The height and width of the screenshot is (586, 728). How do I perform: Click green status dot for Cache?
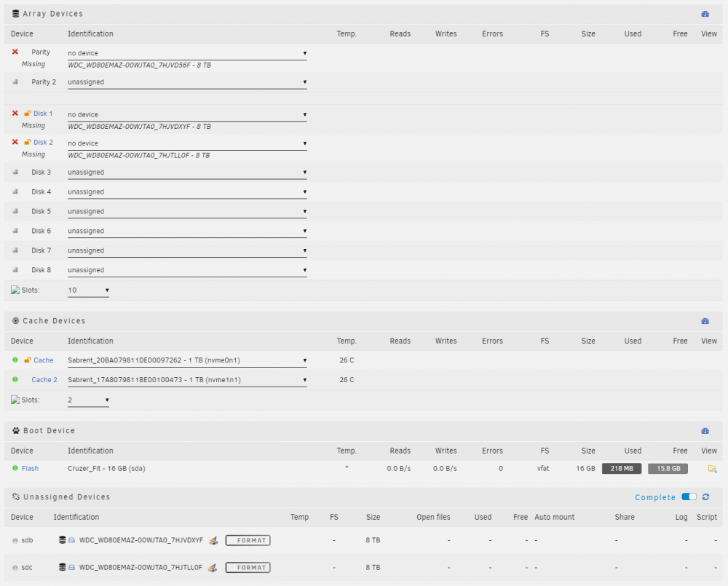tap(15, 360)
